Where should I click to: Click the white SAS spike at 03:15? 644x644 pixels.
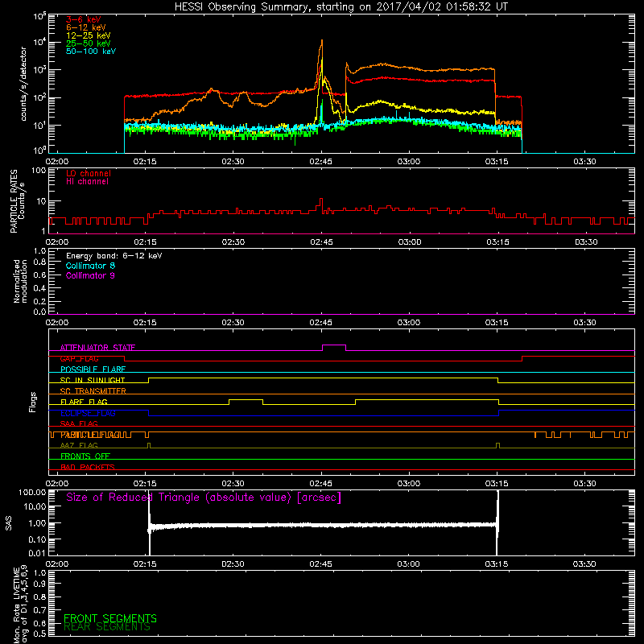(x=497, y=522)
